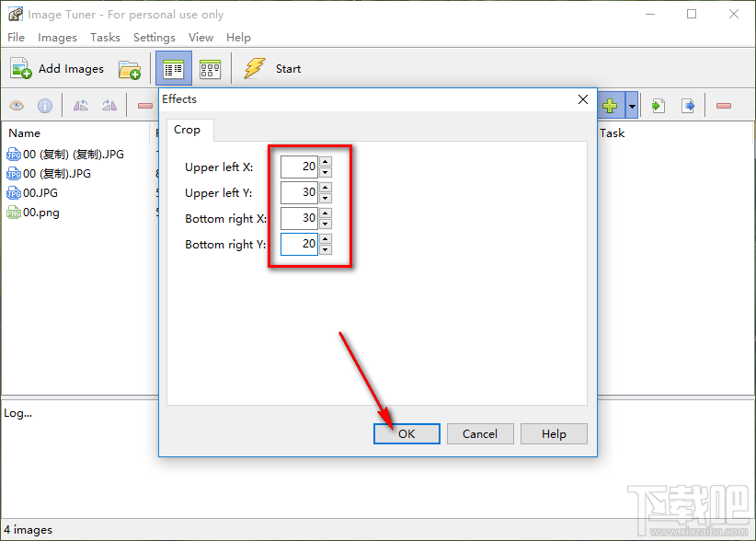Screen dimensions: 756x541
Task: Click the Bottom right X input field
Action: click(x=300, y=218)
